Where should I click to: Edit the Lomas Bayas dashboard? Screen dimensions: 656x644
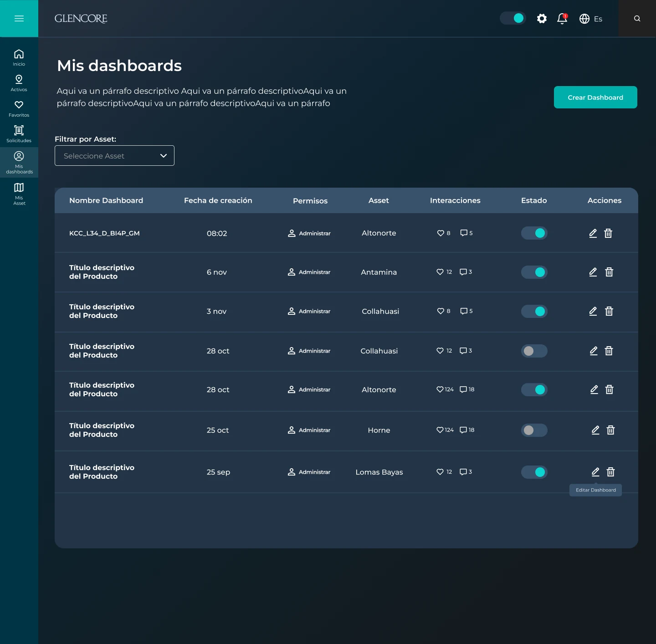595,472
